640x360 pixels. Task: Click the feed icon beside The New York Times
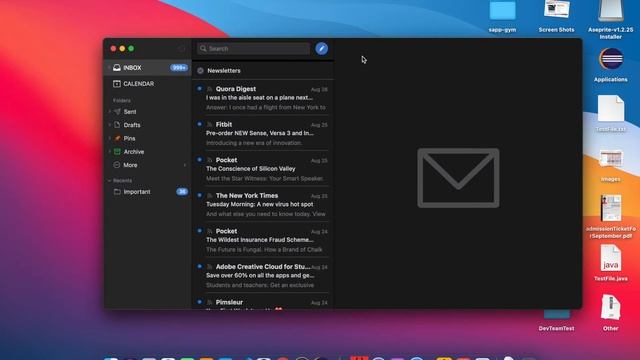(x=210, y=196)
